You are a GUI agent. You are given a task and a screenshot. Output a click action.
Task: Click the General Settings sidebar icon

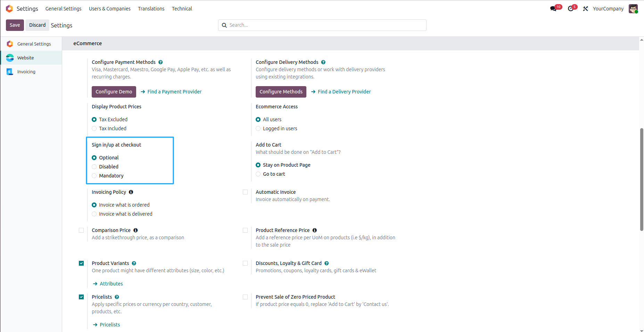coord(10,44)
